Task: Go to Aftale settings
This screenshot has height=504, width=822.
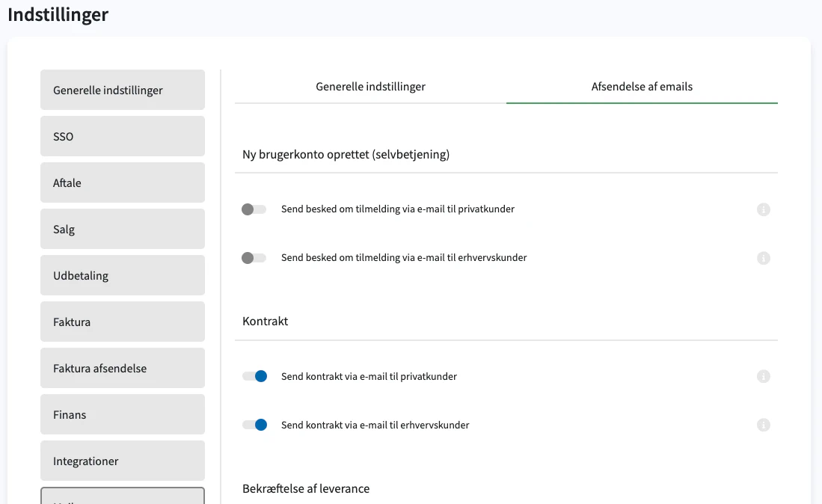Action: coord(123,183)
